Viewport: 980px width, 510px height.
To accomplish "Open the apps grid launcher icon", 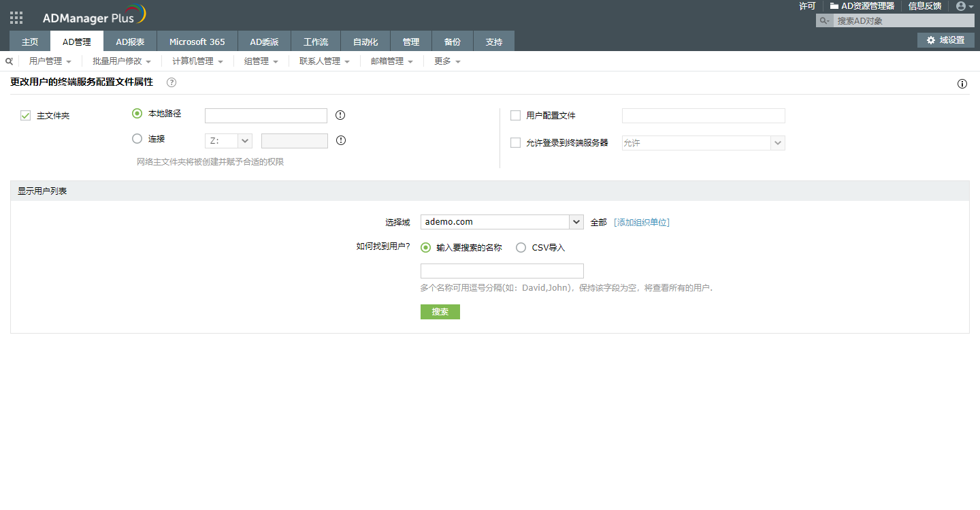I will click(x=16, y=18).
